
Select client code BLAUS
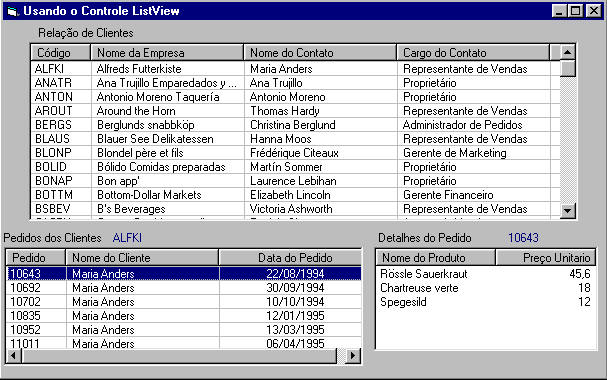click(52, 139)
